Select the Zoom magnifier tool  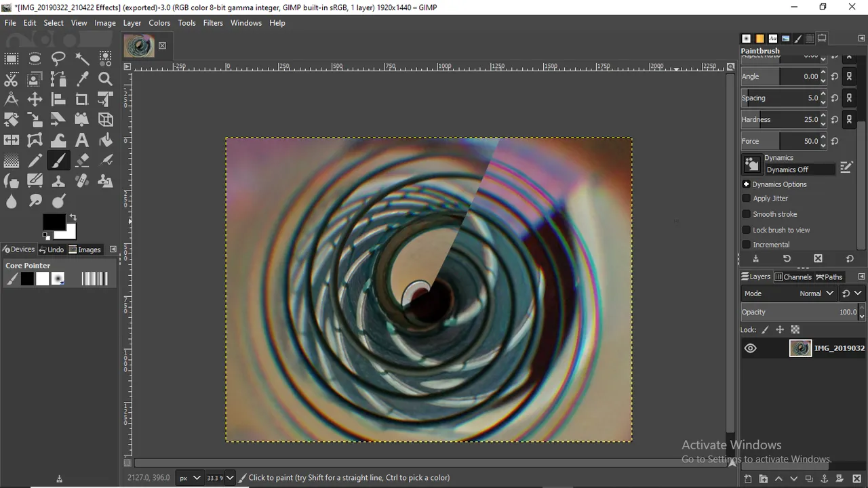(x=105, y=79)
